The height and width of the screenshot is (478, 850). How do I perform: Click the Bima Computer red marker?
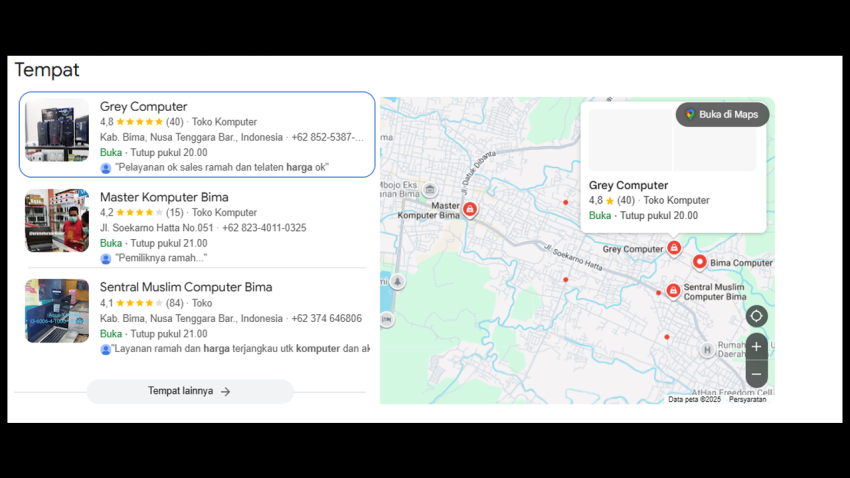pos(700,262)
